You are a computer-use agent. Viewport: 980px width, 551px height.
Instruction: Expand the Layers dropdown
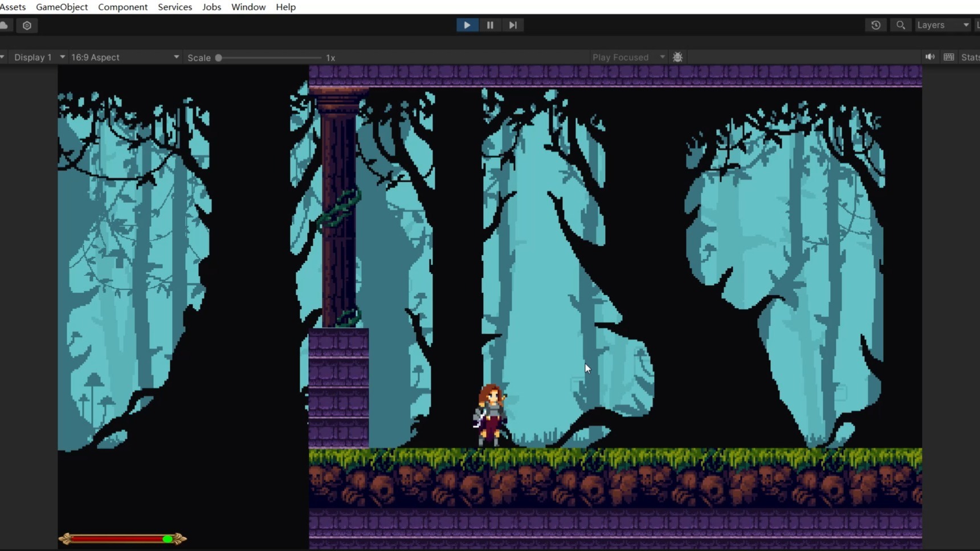click(942, 25)
